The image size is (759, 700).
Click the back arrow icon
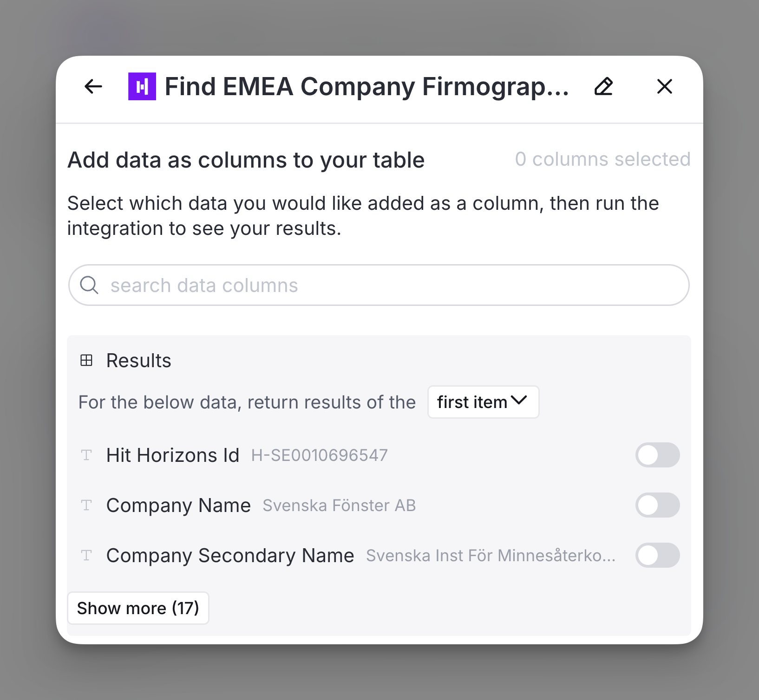pos(93,86)
